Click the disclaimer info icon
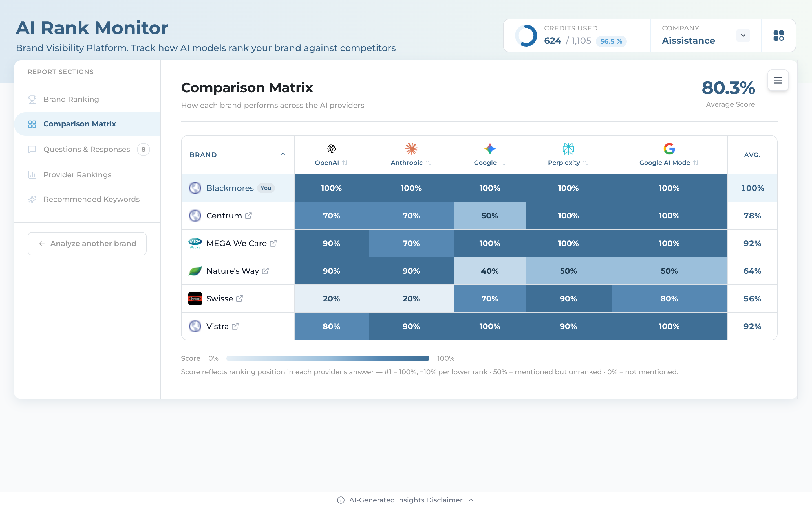Image resolution: width=812 pixels, height=508 pixels. (341, 500)
